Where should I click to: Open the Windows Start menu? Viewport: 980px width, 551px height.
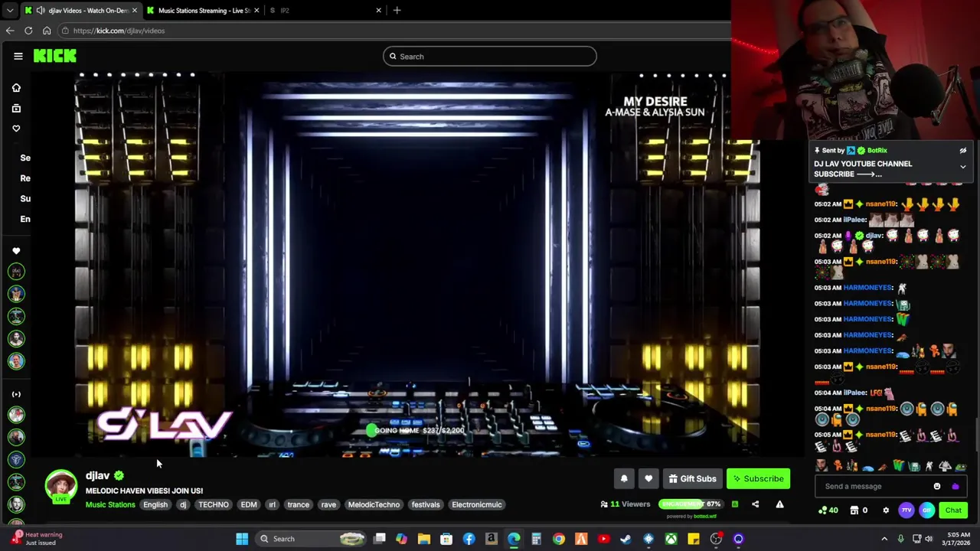coord(242,539)
